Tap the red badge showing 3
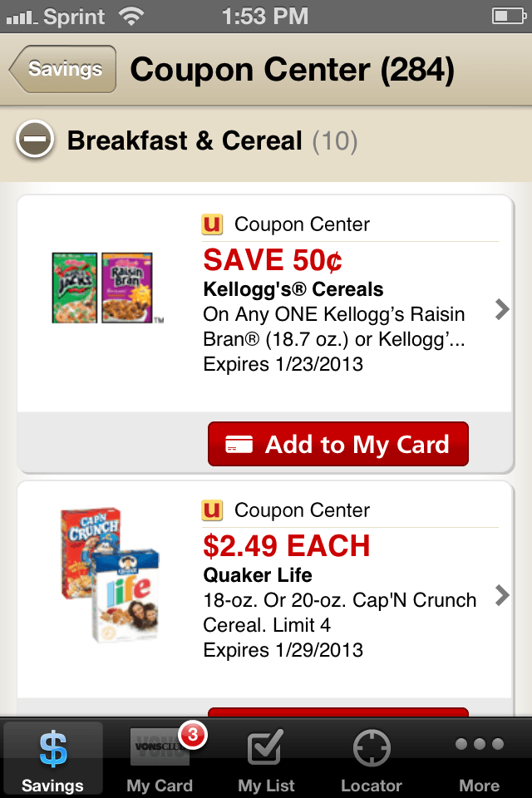 (193, 734)
